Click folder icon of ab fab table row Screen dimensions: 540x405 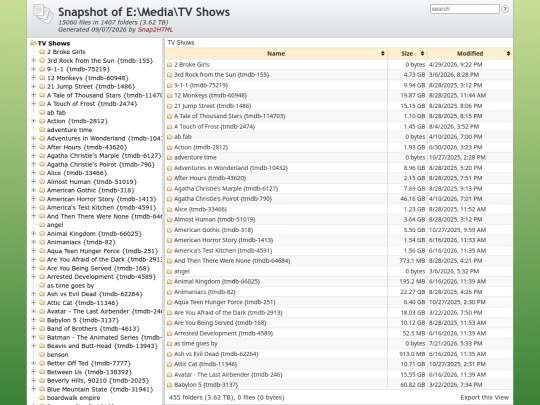tap(169, 137)
